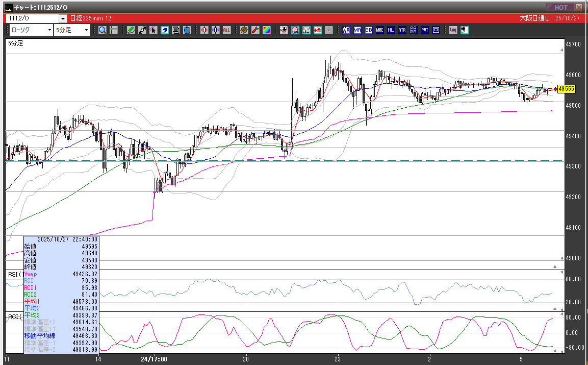The width and height of the screenshot is (588, 365).
Task: Open the ローソク chart type dropdown
Action: (x=49, y=30)
